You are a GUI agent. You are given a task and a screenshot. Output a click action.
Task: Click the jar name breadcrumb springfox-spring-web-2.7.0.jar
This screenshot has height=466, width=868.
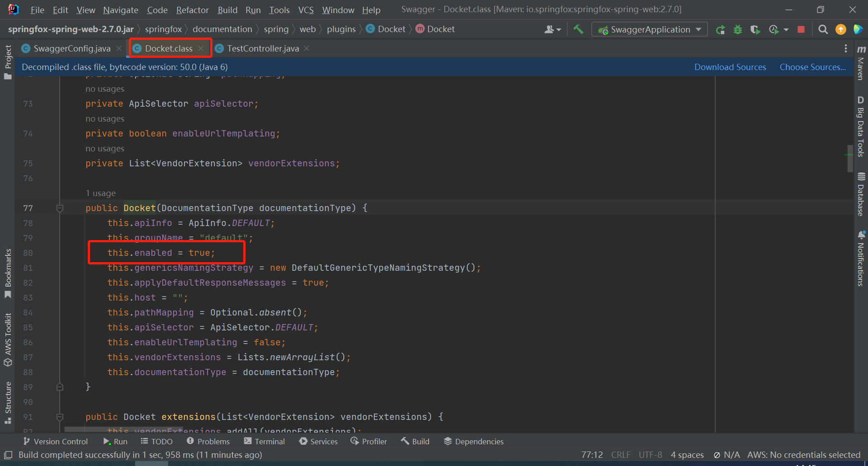(71, 29)
